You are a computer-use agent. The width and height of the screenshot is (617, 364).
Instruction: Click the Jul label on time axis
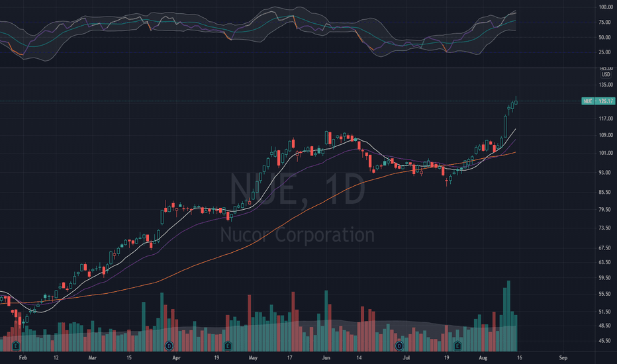(406, 357)
